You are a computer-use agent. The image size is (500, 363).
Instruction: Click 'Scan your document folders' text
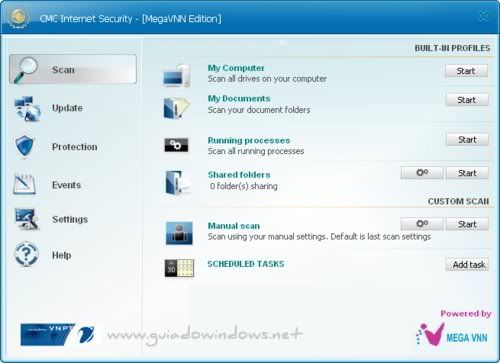(x=259, y=110)
